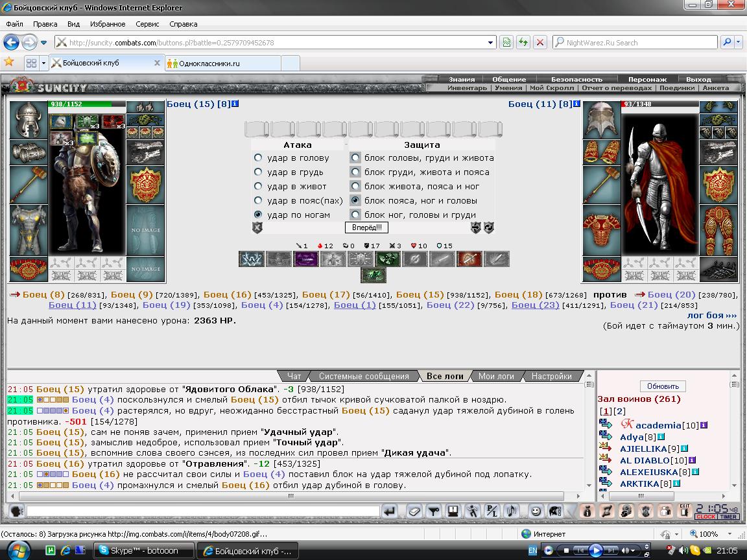Click the info icon beside academia[10]
The width and height of the screenshot is (747, 560).
(x=704, y=425)
